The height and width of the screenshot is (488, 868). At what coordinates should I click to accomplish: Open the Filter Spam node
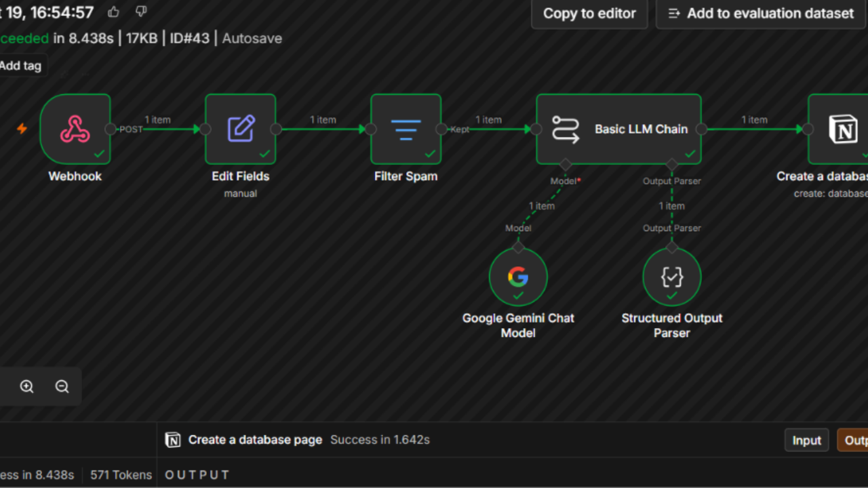point(406,129)
